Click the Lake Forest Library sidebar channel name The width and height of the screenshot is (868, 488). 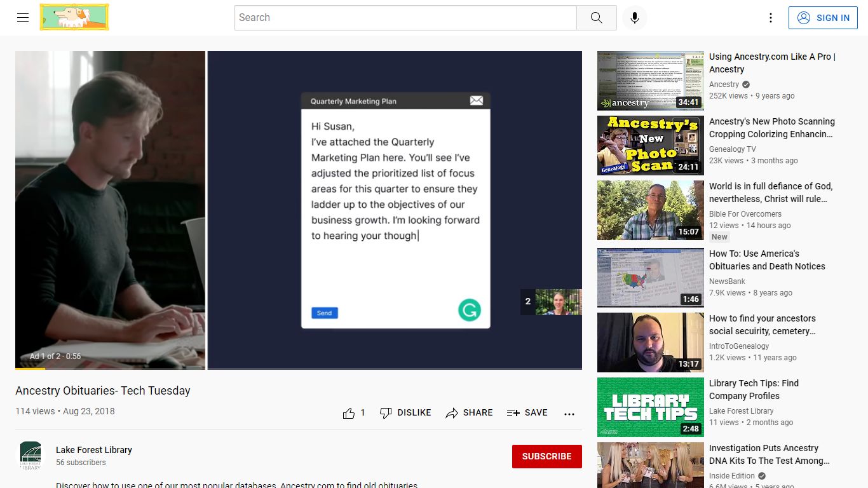[742, 411]
